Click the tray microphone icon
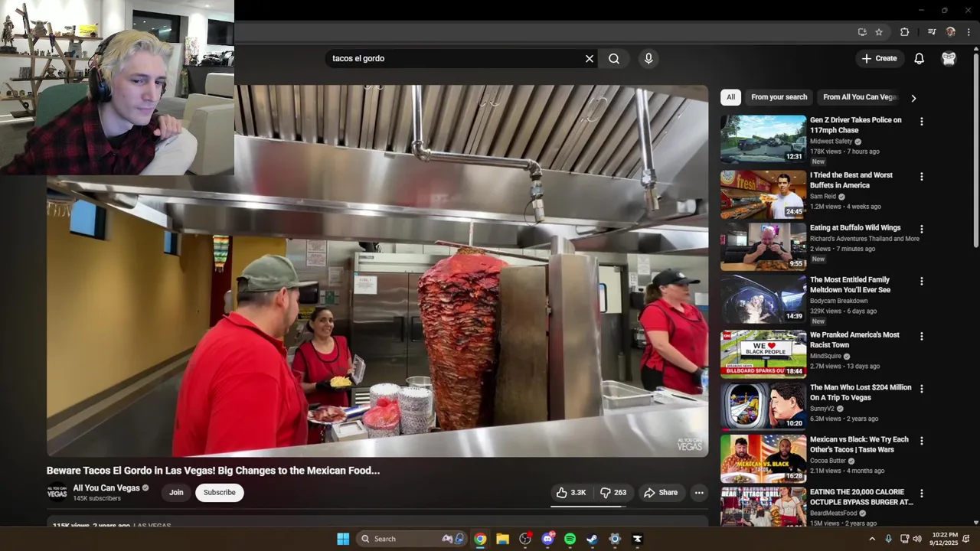 888,539
